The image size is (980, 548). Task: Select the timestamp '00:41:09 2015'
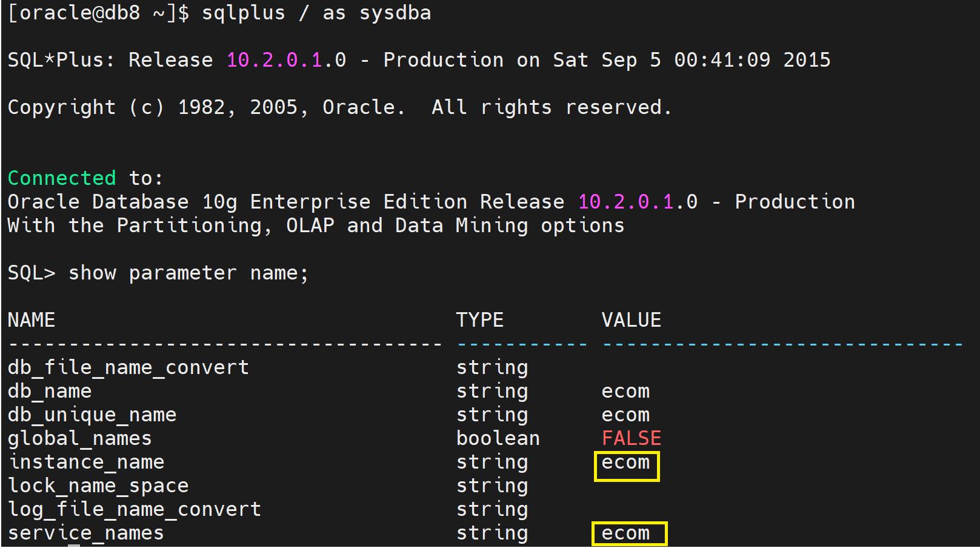tap(752, 60)
